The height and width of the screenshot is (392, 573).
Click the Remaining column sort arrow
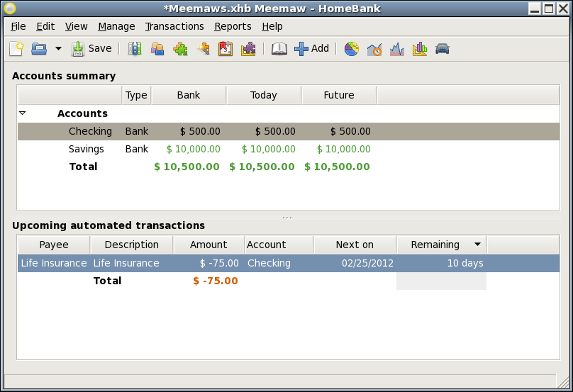[477, 245]
